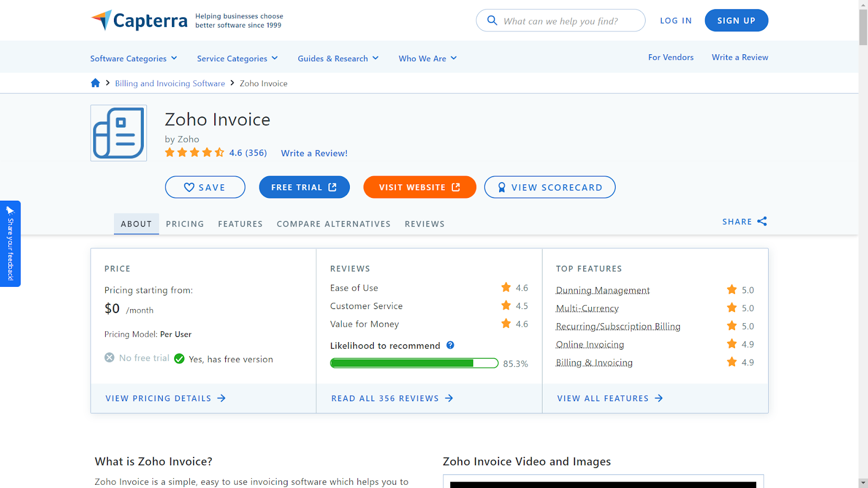Click the star rating icons under Zoho
This screenshot has width=868, height=488.
pyautogui.click(x=195, y=152)
